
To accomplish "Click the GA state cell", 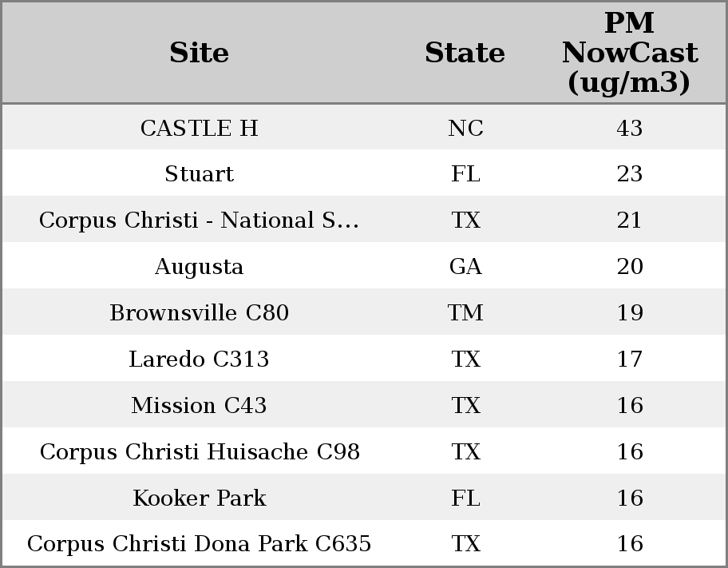I will click(x=465, y=267).
